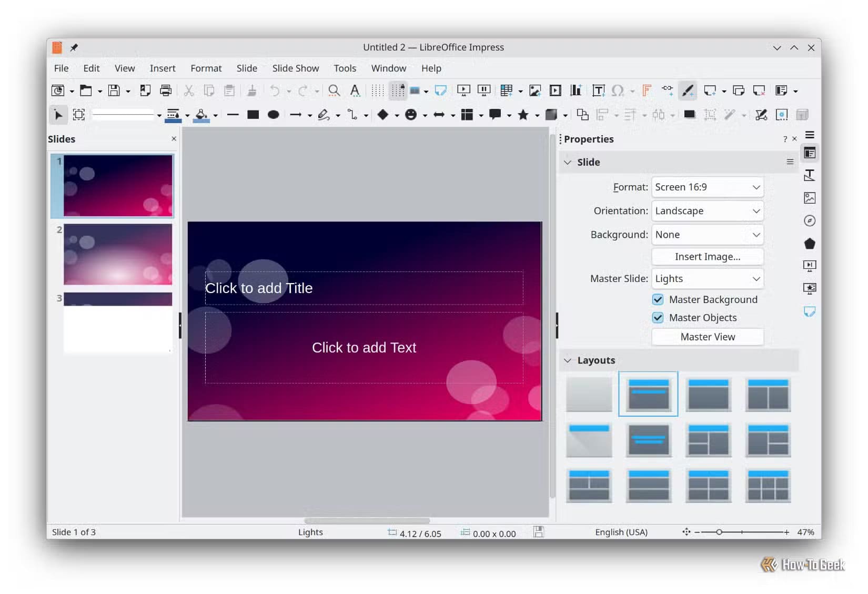Open the Orientation Landscape dropdown
The height and width of the screenshot is (594, 868).
coord(708,210)
